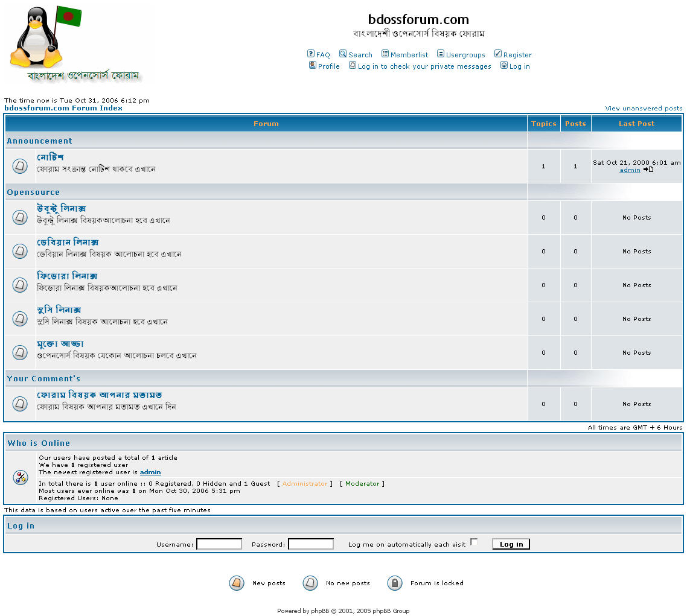Click the folder icon for ফিডোরা লিনাক্স
Viewport: 687px width, 616px height.
(20, 285)
